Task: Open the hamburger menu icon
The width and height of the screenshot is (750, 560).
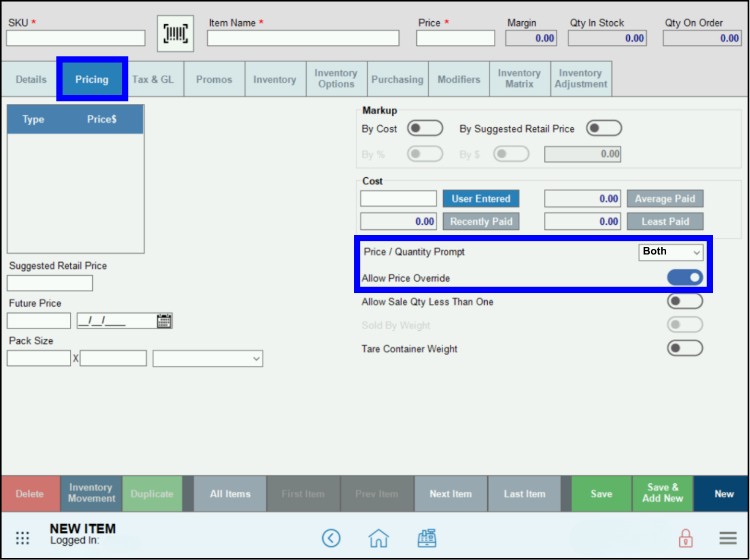Action: pos(728,538)
